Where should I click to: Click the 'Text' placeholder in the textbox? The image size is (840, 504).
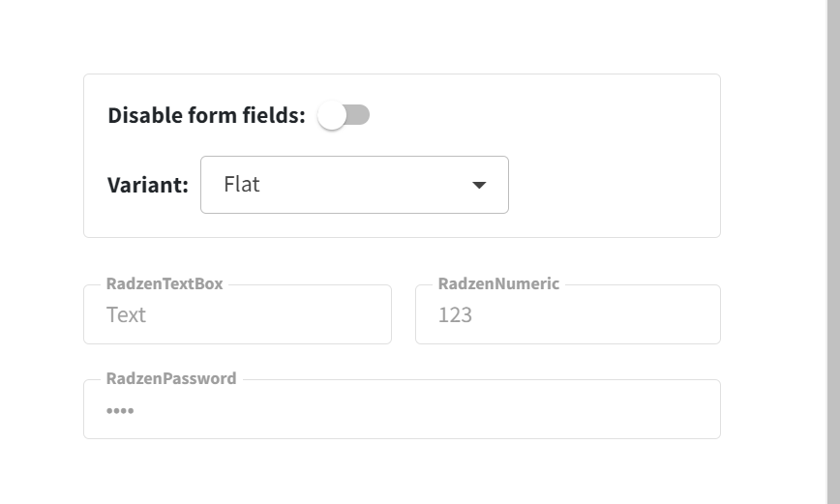pos(126,315)
